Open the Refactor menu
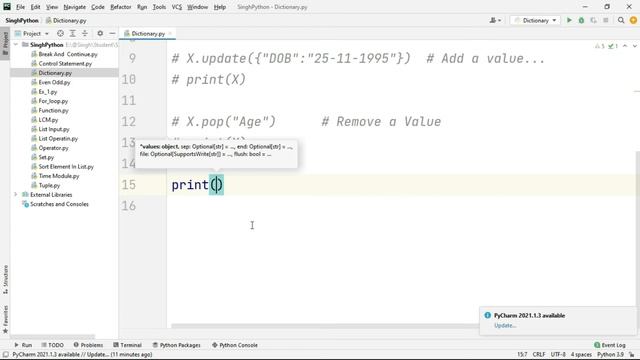The height and width of the screenshot is (360, 640). pos(121,7)
